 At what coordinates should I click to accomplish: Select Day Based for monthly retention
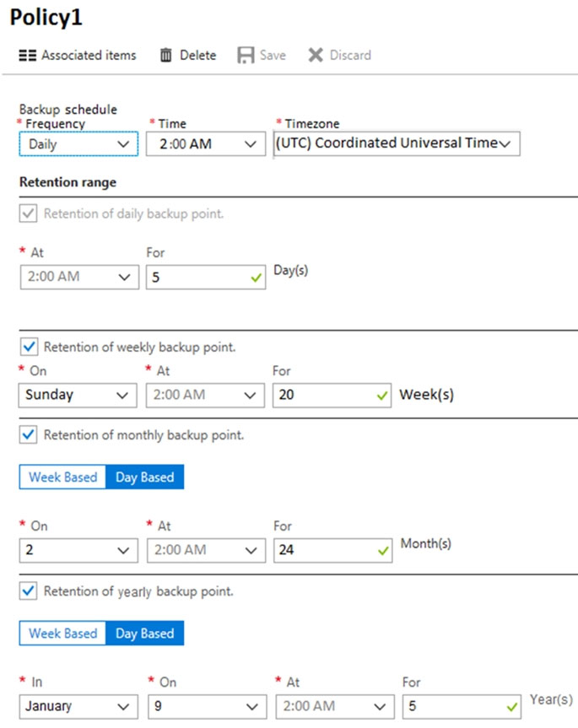coord(144,477)
